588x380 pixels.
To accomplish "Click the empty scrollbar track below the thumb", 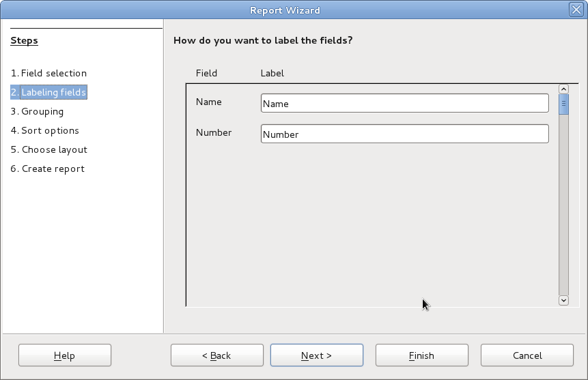I will tap(563, 205).
